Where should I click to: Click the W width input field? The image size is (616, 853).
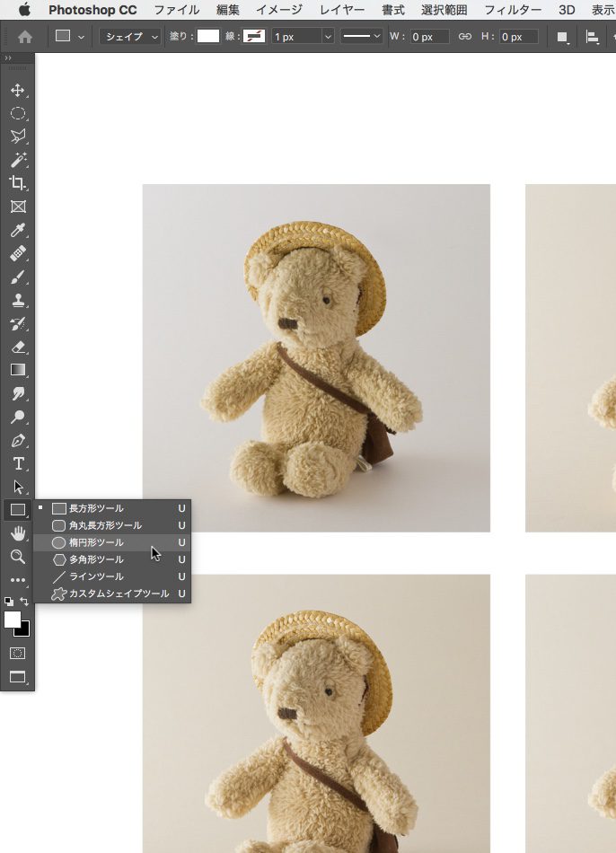click(430, 37)
